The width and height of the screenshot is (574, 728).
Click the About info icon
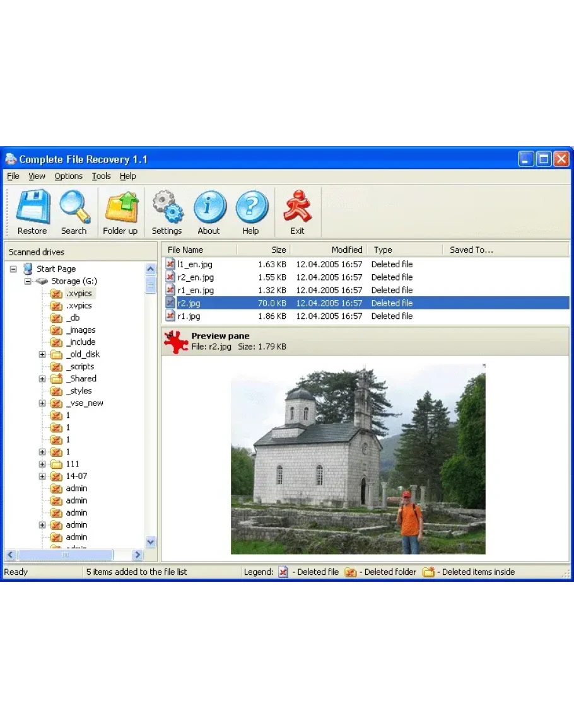(x=209, y=207)
